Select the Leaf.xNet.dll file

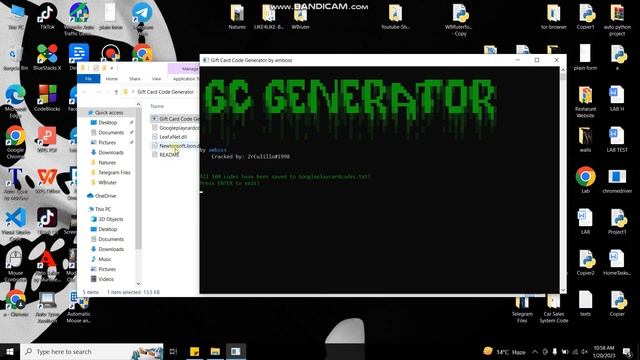[173, 137]
